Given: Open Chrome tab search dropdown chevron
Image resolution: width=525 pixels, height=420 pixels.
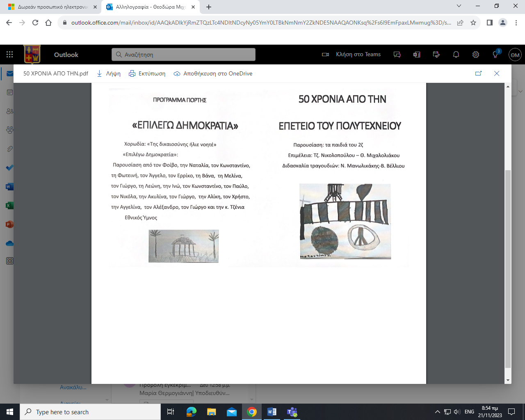Looking at the screenshot, I should point(459,6).
